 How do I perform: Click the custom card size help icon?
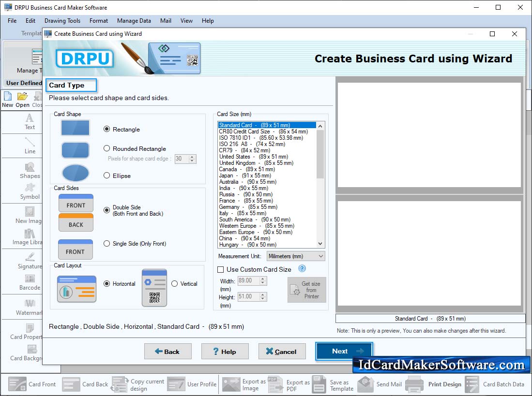click(302, 268)
